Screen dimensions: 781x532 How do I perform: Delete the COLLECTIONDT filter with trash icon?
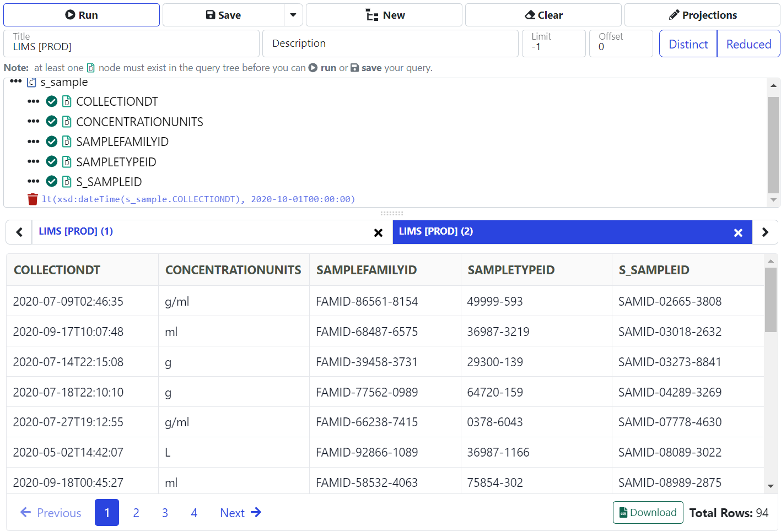pos(33,199)
